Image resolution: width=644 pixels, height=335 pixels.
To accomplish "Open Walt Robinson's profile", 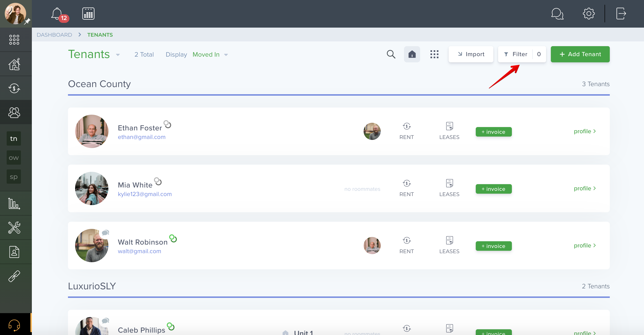I will 585,245.
